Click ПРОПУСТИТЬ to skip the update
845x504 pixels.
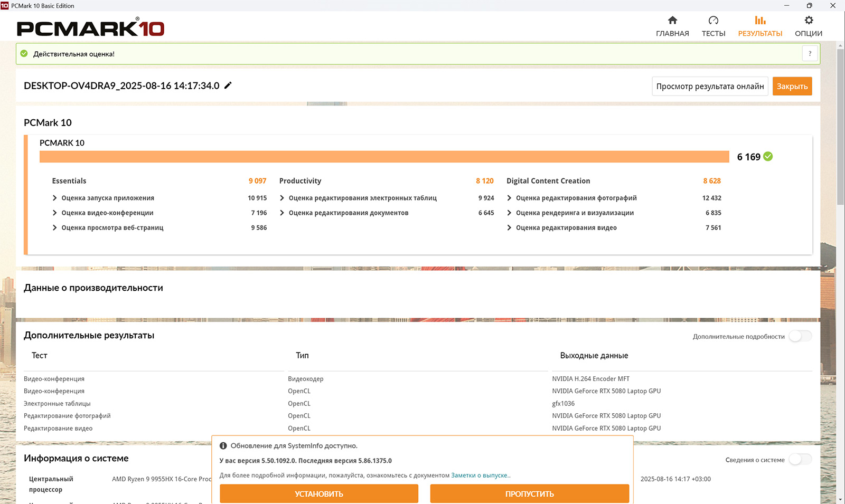pyautogui.click(x=530, y=494)
